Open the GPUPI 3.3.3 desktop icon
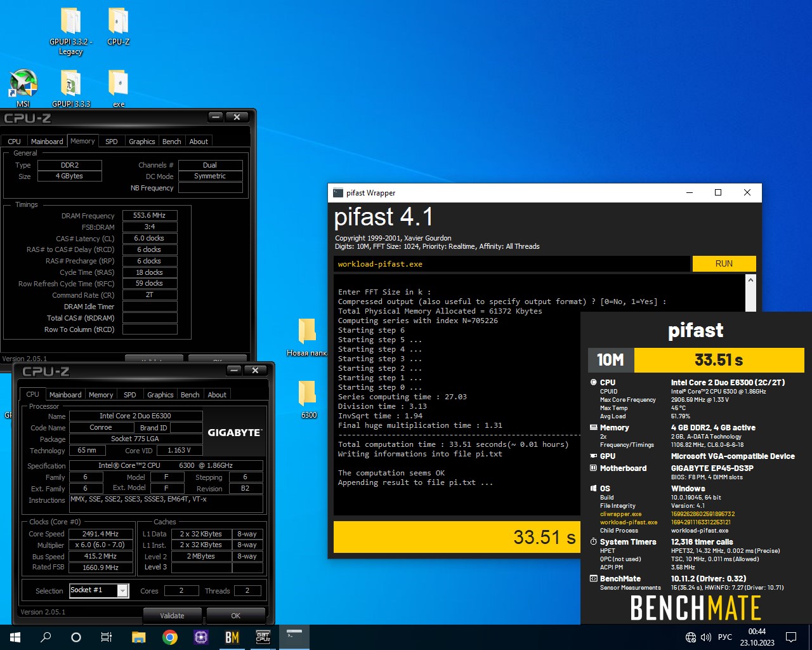 click(x=70, y=88)
